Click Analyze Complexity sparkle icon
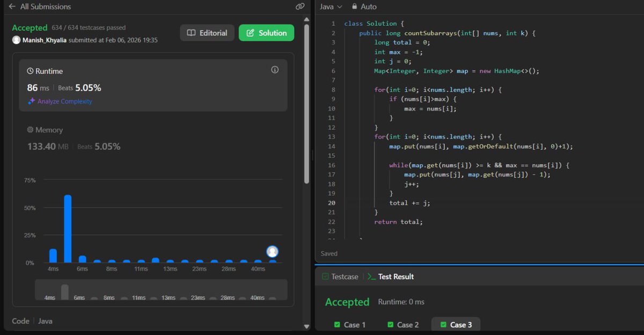The width and height of the screenshot is (644, 335). tap(32, 101)
